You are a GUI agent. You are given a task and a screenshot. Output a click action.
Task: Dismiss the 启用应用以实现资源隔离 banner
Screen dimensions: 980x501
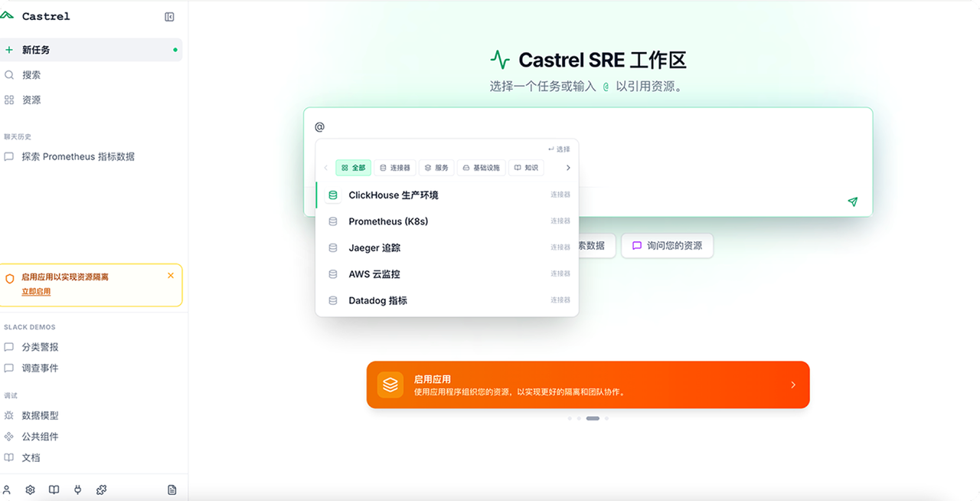pyautogui.click(x=171, y=276)
